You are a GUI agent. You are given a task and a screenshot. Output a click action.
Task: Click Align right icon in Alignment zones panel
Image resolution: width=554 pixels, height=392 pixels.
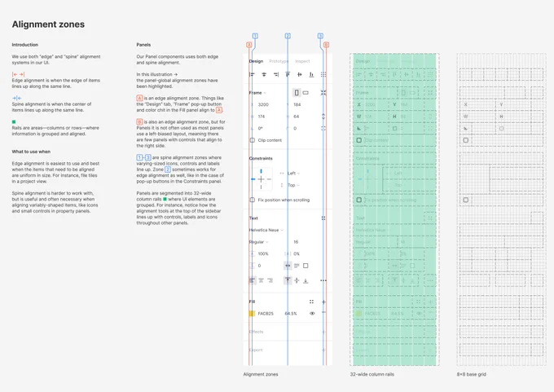[276, 74]
